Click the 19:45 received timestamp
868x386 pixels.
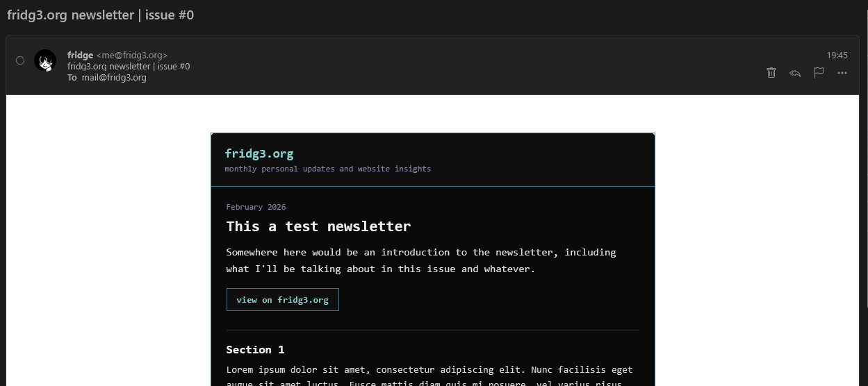pos(837,55)
